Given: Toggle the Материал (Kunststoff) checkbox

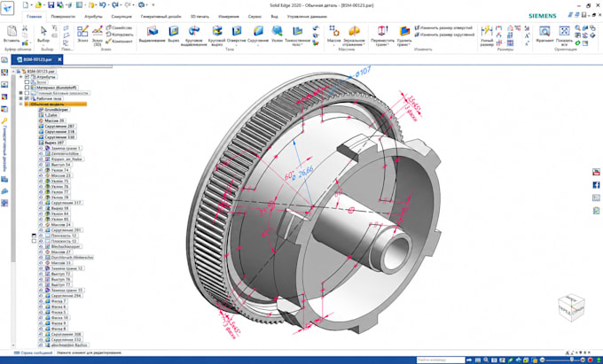Looking at the screenshot, I should click(27, 88).
